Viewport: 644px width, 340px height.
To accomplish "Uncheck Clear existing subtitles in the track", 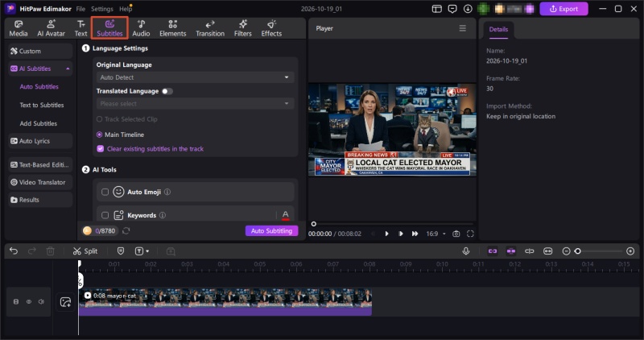I will coord(100,149).
